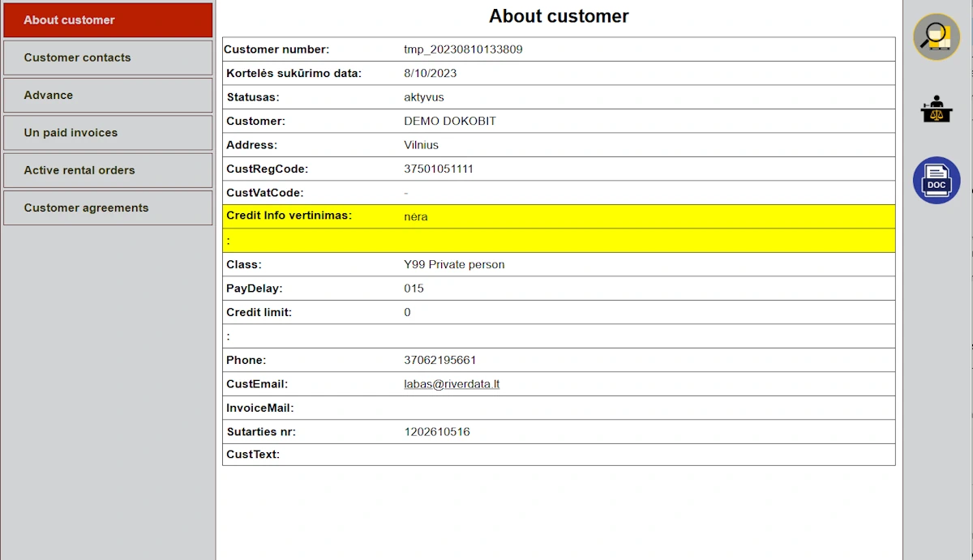Click the Sutarties nr value 1202610516

pyautogui.click(x=437, y=432)
